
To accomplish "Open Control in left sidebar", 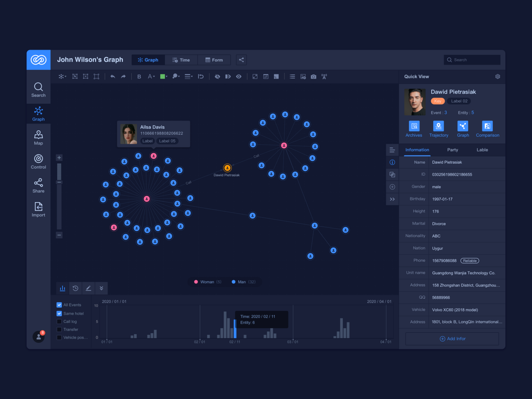I will pyautogui.click(x=39, y=162).
